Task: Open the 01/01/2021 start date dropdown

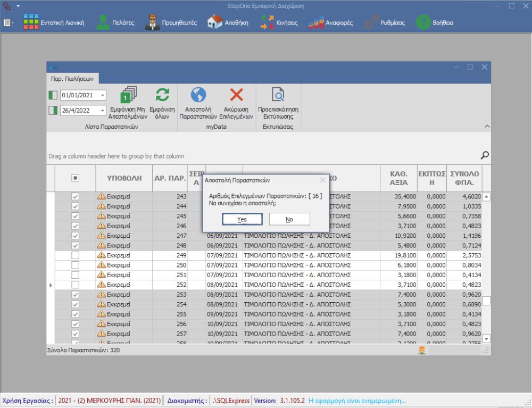Action: point(102,96)
